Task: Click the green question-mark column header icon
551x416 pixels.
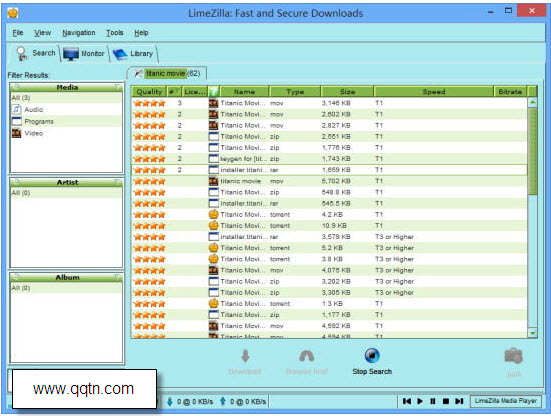Action: pyautogui.click(x=213, y=92)
